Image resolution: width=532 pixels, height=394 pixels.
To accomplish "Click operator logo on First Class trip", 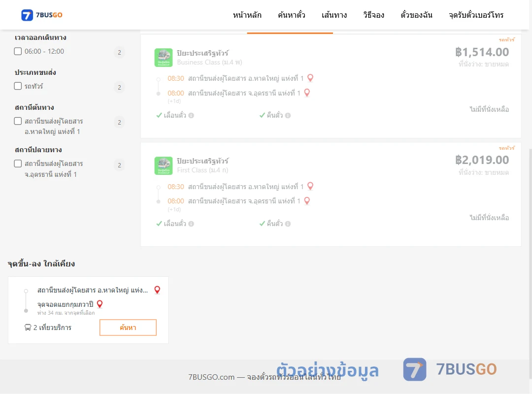I will 164,165.
